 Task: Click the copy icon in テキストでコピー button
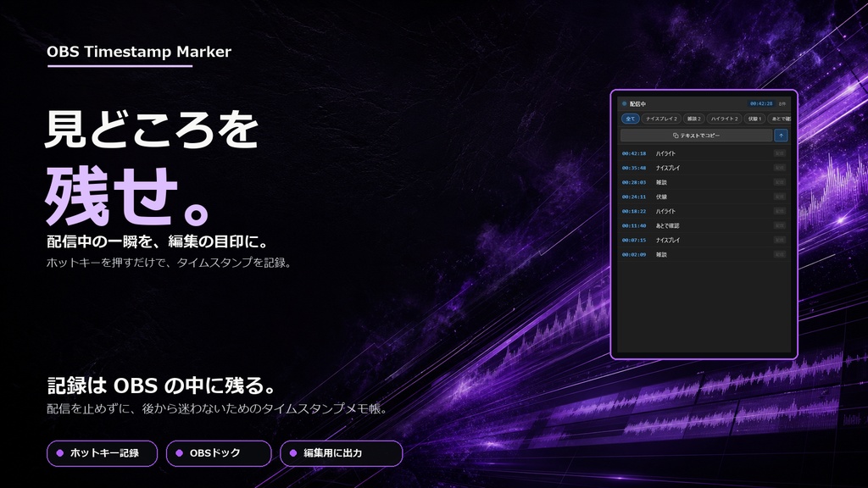coord(676,136)
